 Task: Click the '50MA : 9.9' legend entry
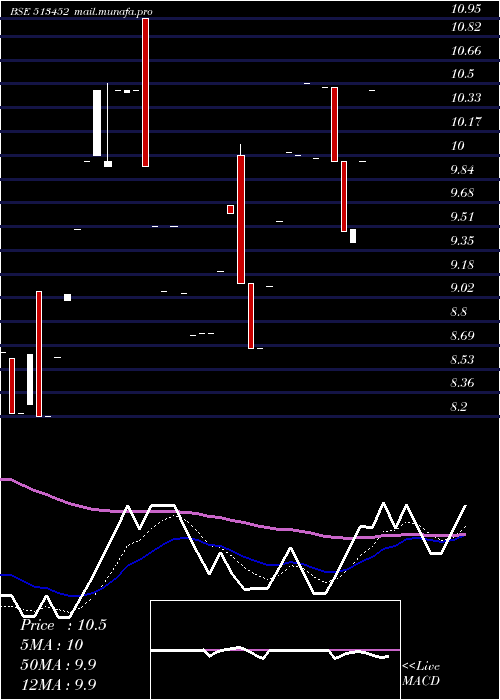58,665
